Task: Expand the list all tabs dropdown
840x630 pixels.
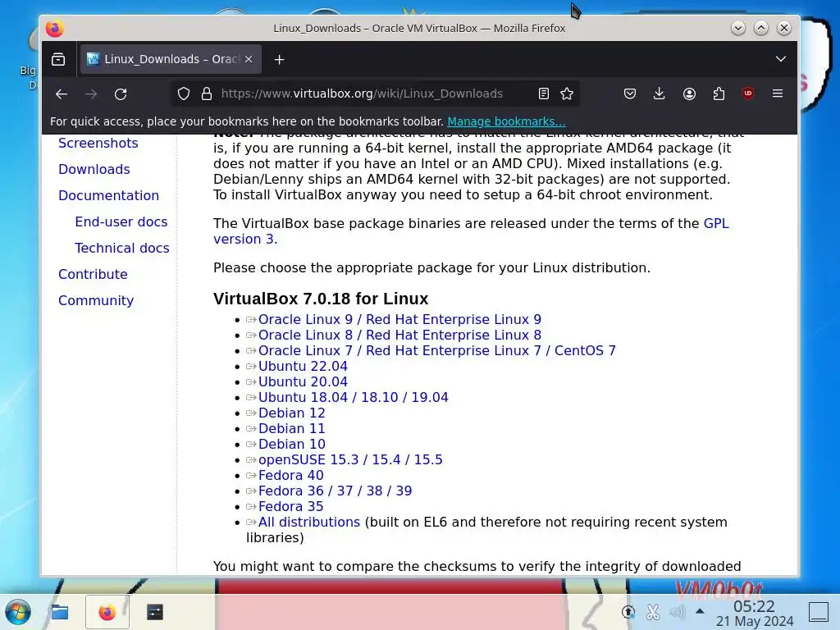Action: (x=781, y=59)
